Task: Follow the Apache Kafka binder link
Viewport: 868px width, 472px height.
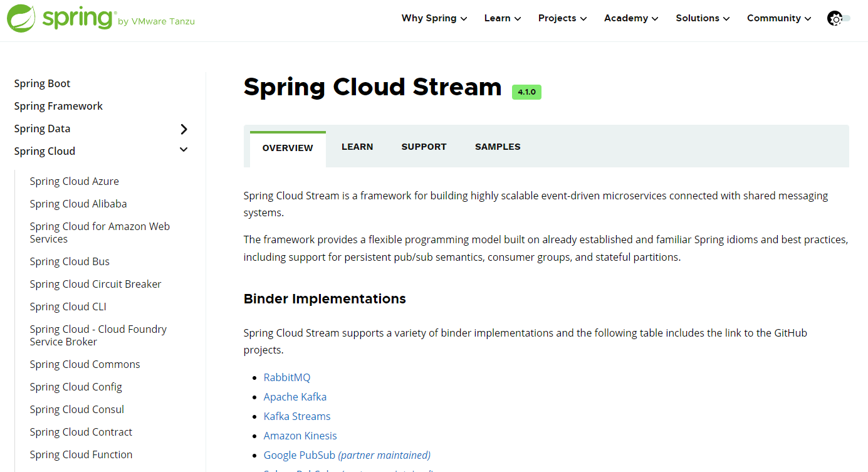Action: [295, 397]
